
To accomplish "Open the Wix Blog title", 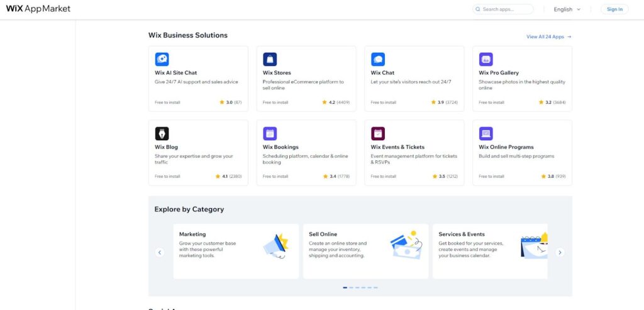I will (x=166, y=147).
